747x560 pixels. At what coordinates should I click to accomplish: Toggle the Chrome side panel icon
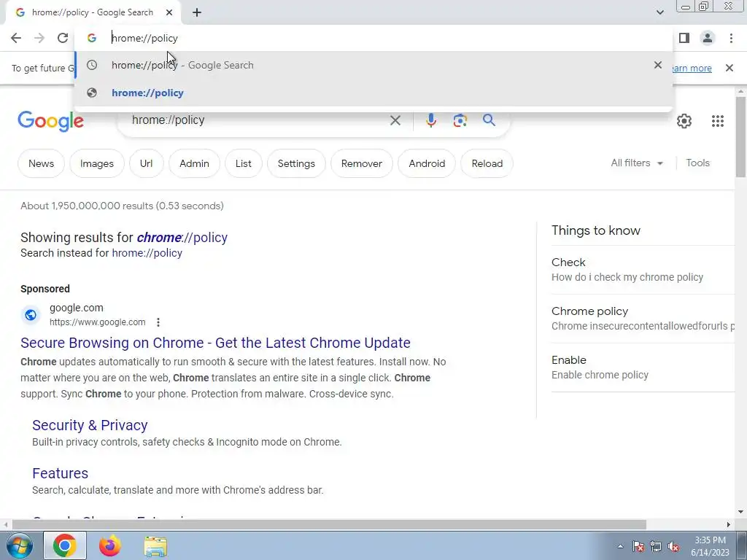[x=684, y=38]
